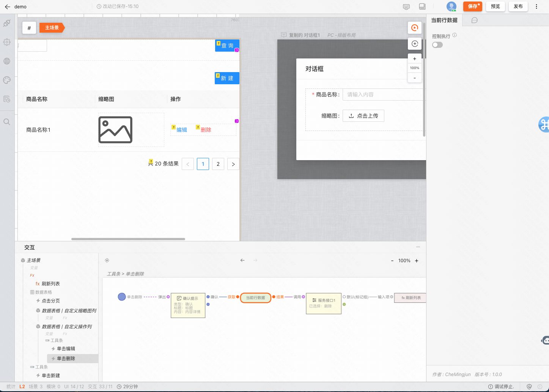This screenshot has height=392, width=549.
Task: Click the horizontal scrollbar under the main scene
Action: [128, 239]
